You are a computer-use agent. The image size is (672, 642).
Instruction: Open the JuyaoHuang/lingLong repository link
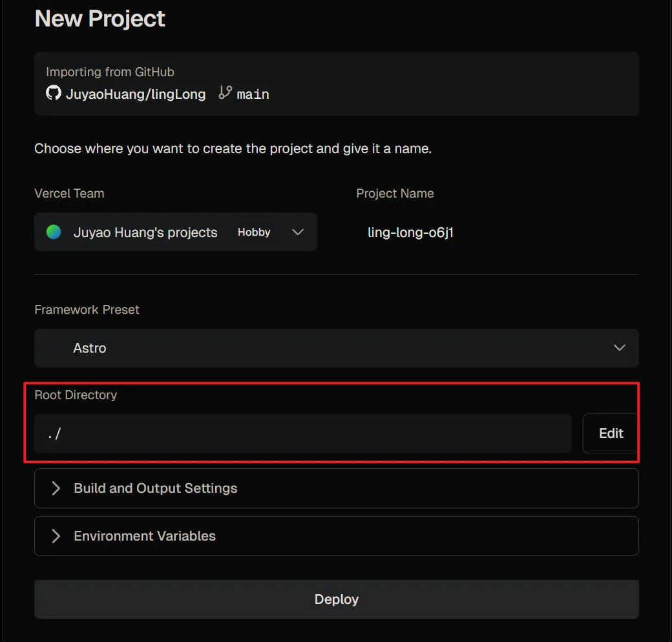[136, 94]
